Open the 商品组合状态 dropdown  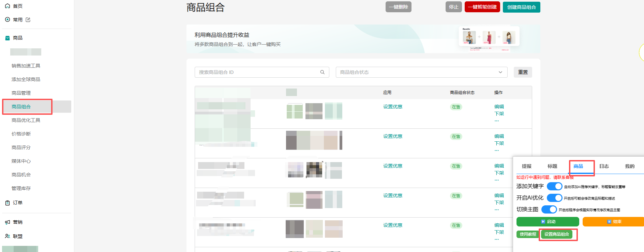click(x=421, y=72)
